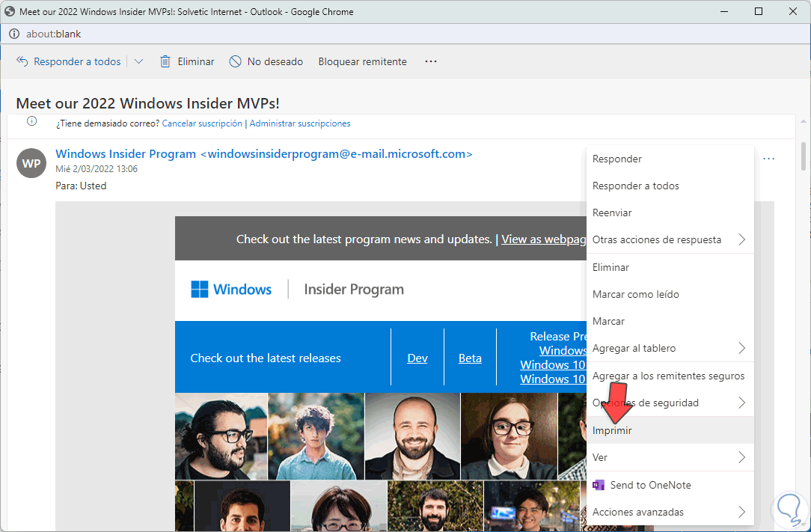Expand the Responder a todos dropdown arrow

coord(138,61)
